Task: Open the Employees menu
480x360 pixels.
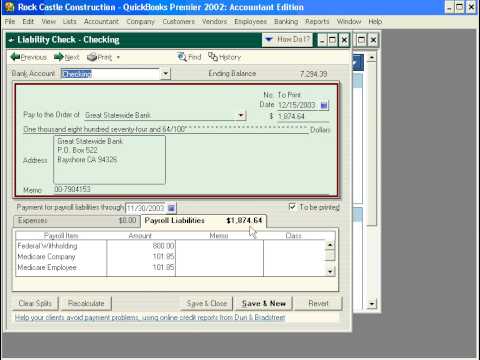Action: click(250, 22)
